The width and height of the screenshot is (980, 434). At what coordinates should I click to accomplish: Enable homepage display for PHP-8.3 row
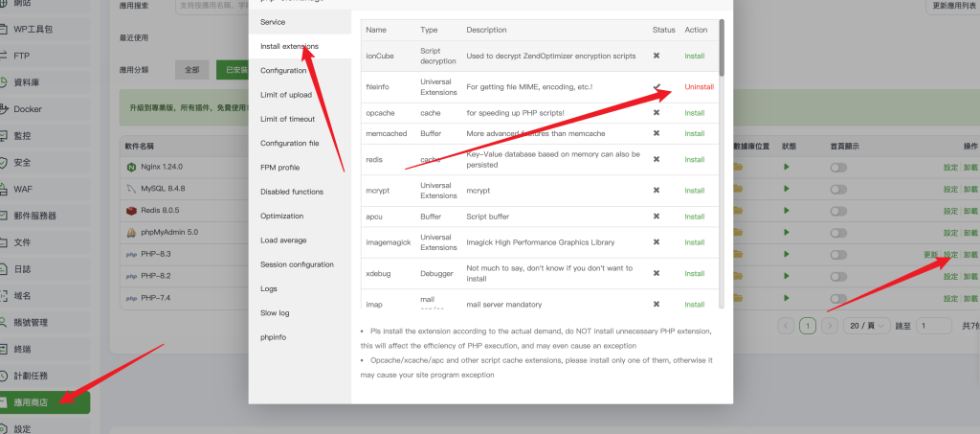pos(839,255)
